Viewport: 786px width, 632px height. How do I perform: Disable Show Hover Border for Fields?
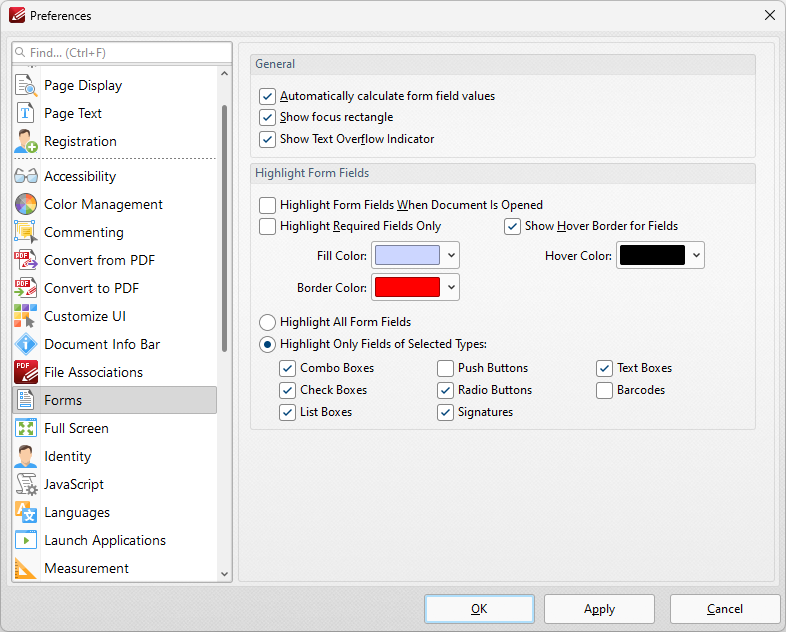click(x=512, y=226)
